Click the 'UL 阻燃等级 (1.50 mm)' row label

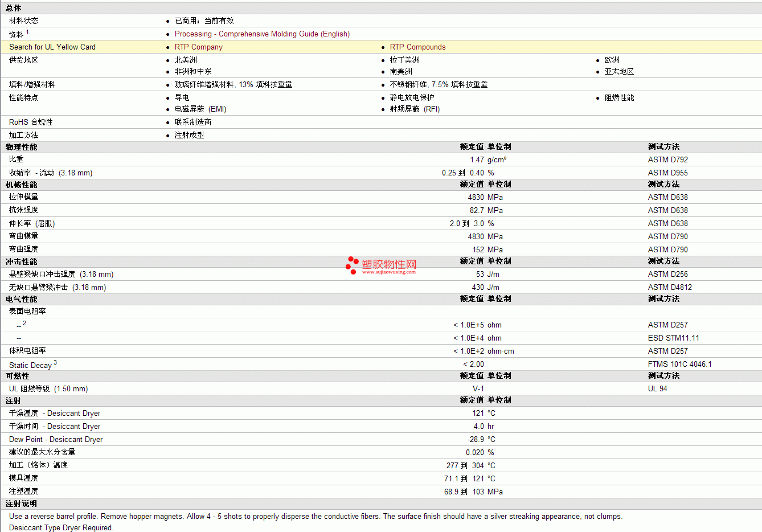[x=48, y=389]
